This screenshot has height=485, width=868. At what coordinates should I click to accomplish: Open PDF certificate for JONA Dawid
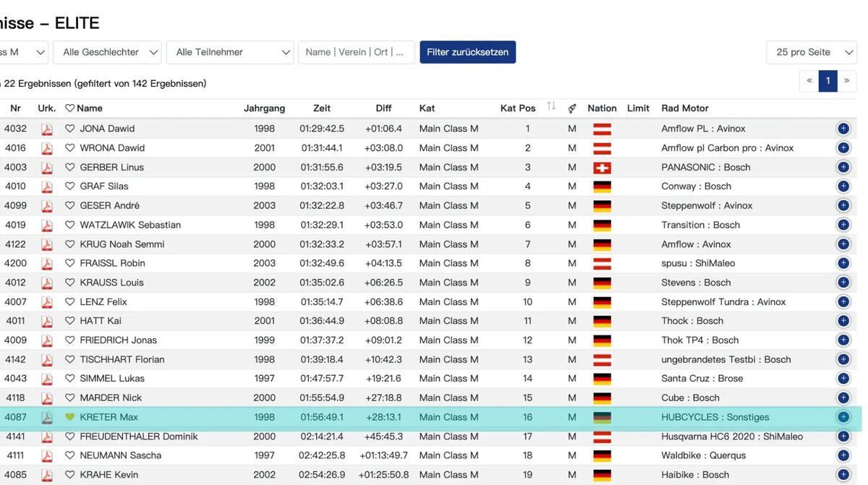tap(47, 129)
